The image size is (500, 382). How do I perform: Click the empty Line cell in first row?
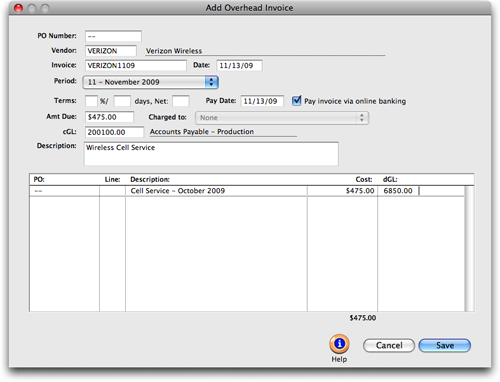(112, 191)
